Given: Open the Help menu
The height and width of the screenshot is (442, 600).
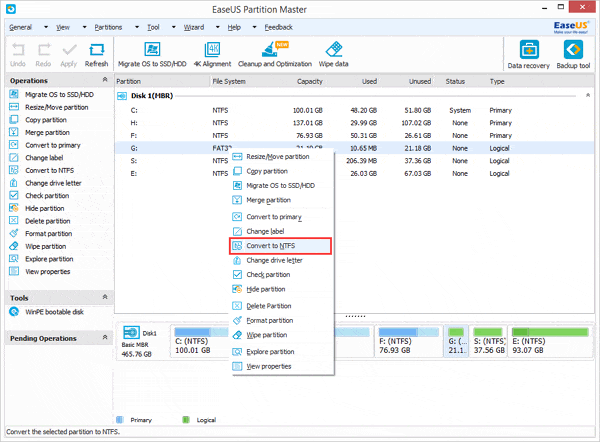Looking at the screenshot, I should tap(234, 27).
